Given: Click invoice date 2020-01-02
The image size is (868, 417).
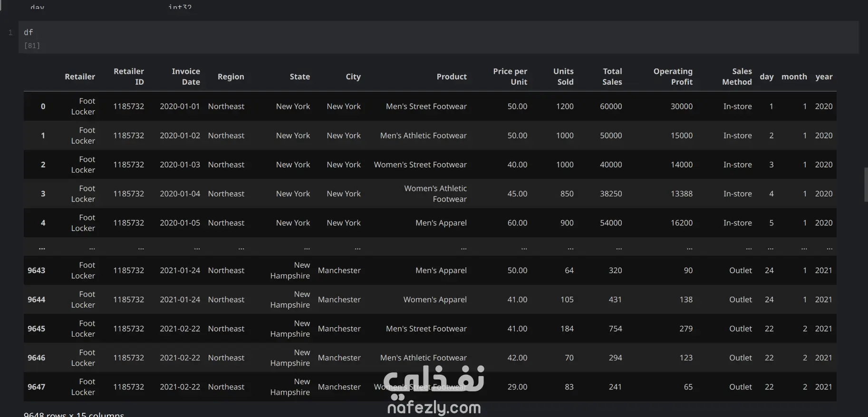Looking at the screenshot, I should click(x=180, y=136).
